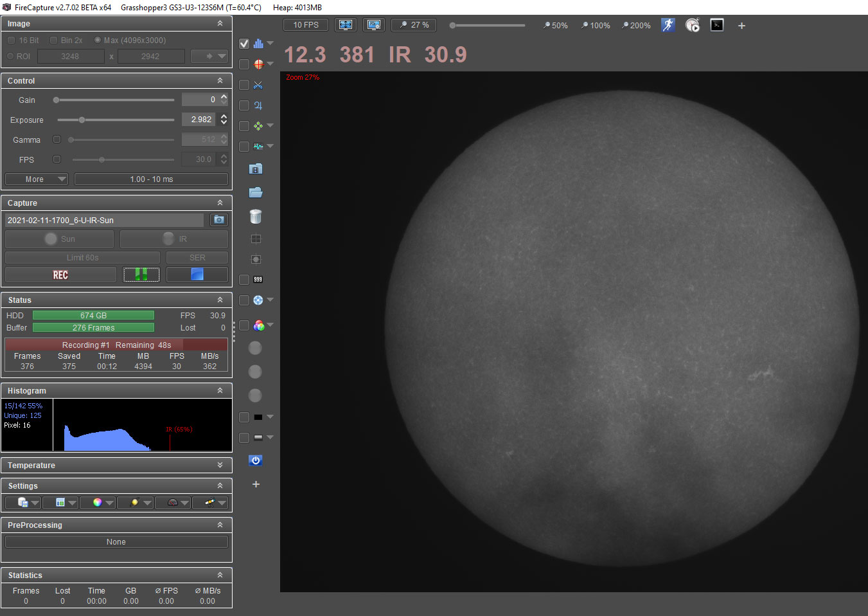Click the red crosshair reticle icon
The image size is (868, 616).
pyautogui.click(x=258, y=64)
